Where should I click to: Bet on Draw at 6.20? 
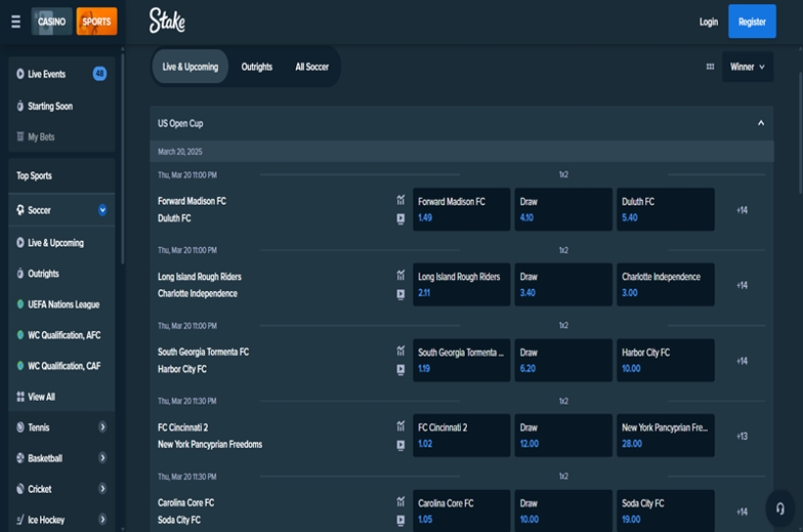coord(564,361)
